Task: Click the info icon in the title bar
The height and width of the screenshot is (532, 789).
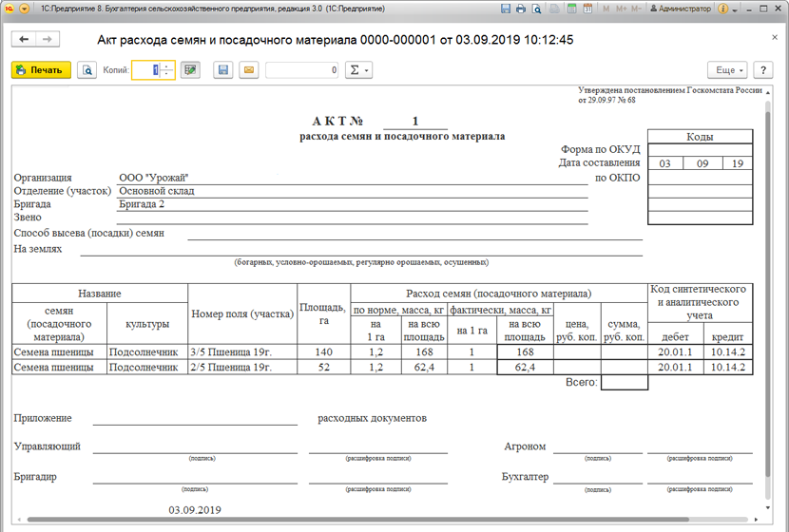Action: pyautogui.click(x=722, y=9)
